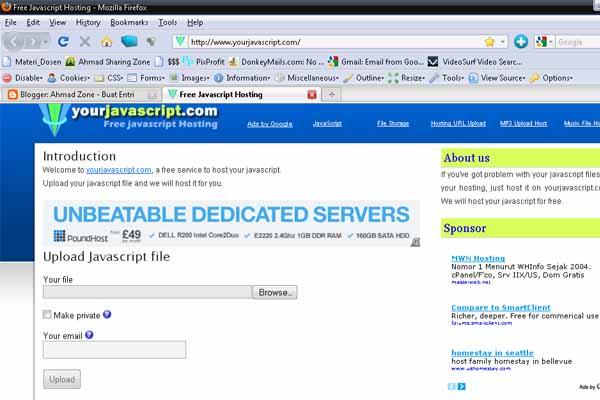Click the blue screen icon next to Home
This screenshot has height=400, width=600.
129,41
